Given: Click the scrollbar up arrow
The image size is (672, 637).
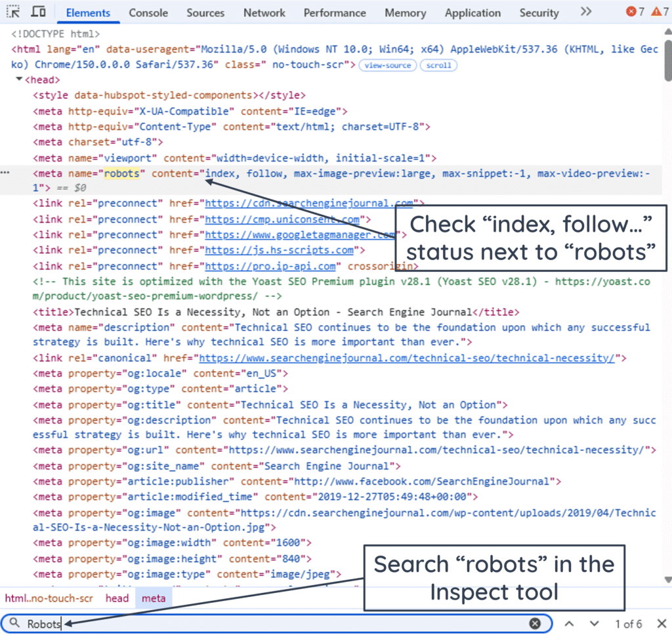Looking at the screenshot, I should (x=668, y=32).
